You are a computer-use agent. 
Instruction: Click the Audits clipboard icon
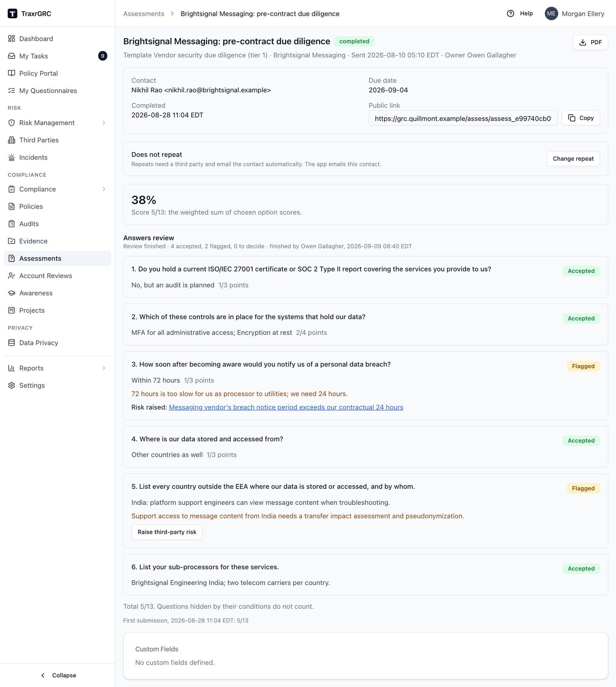tap(12, 224)
